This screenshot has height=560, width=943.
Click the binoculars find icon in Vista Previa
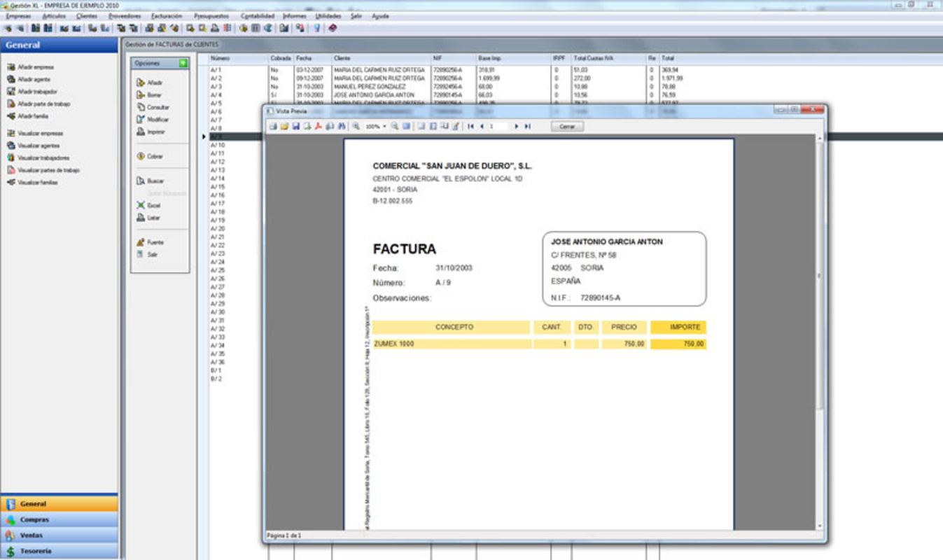click(342, 127)
